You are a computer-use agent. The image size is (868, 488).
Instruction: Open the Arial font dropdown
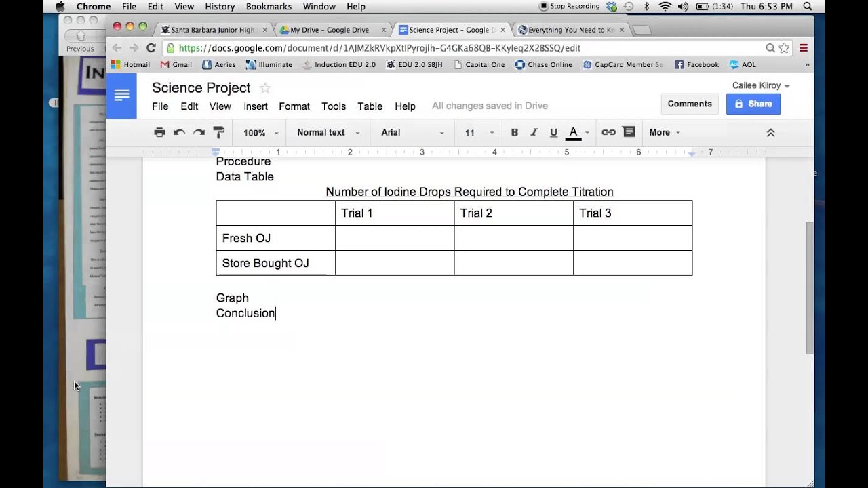pos(412,133)
